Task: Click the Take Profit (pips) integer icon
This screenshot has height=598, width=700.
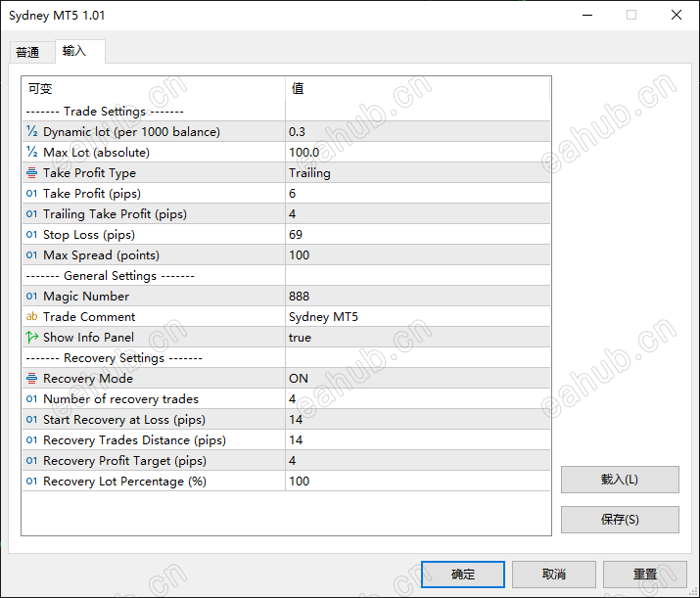Action: pyautogui.click(x=31, y=193)
